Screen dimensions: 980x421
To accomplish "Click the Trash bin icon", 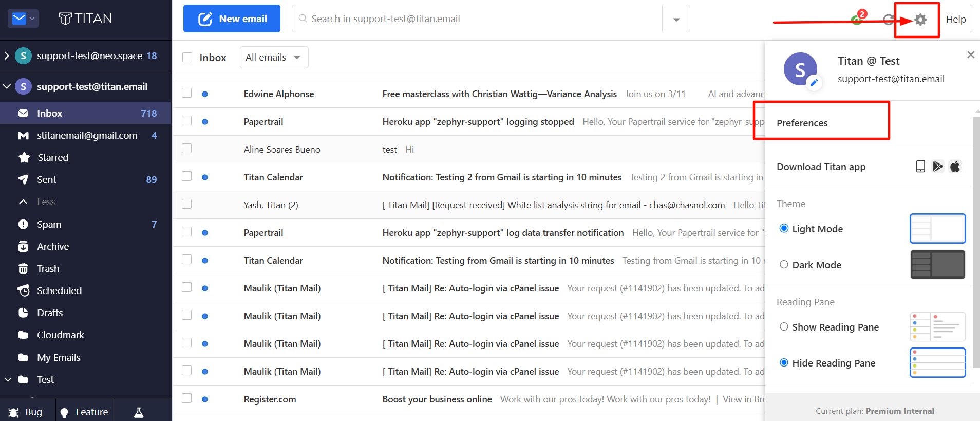I will click(23, 268).
